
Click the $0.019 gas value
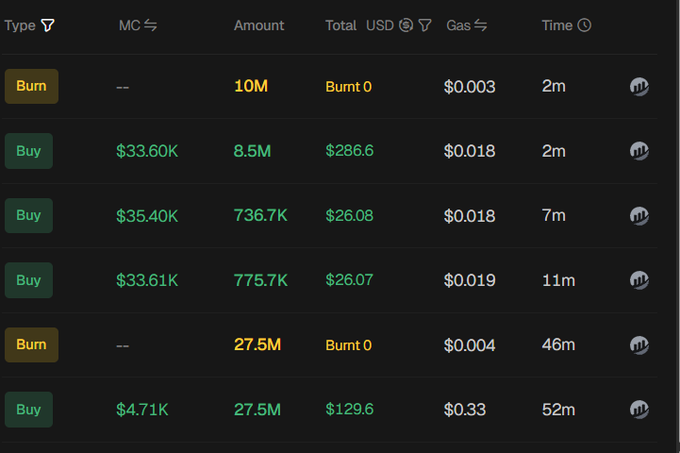point(469,280)
